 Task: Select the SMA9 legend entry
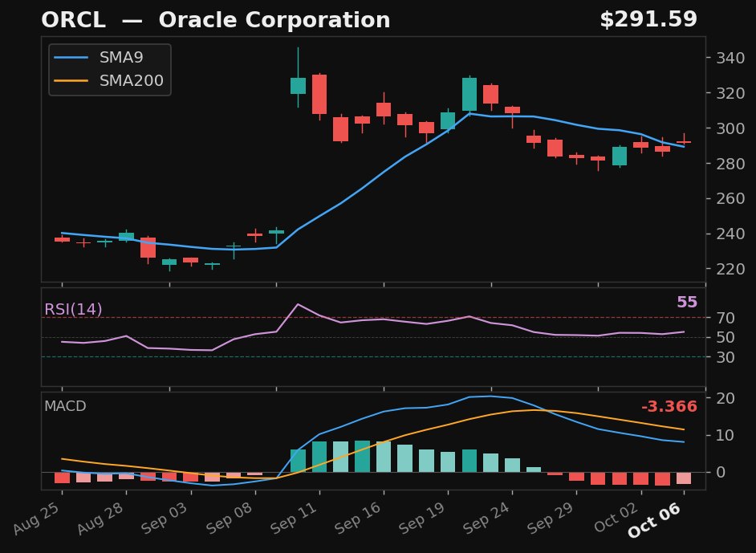[99, 57]
